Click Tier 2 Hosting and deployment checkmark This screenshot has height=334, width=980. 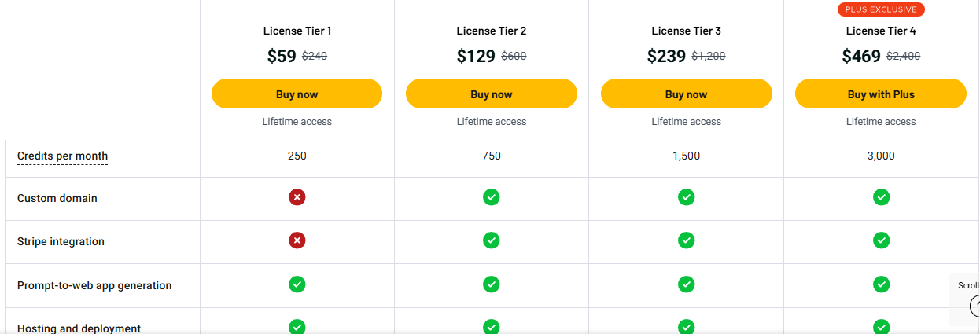coord(491,327)
